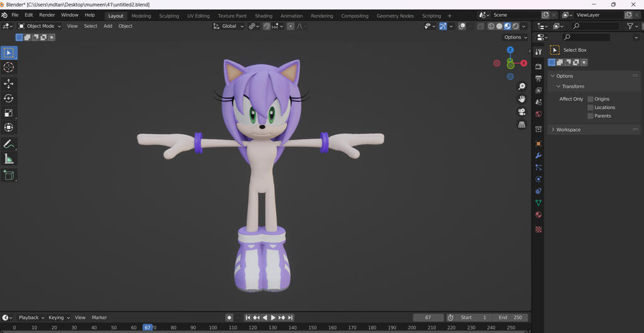Open the View Layer properties tab
The width and height of the screenshot is (644, 333).
pyautogui.click(x=538, y=90)
